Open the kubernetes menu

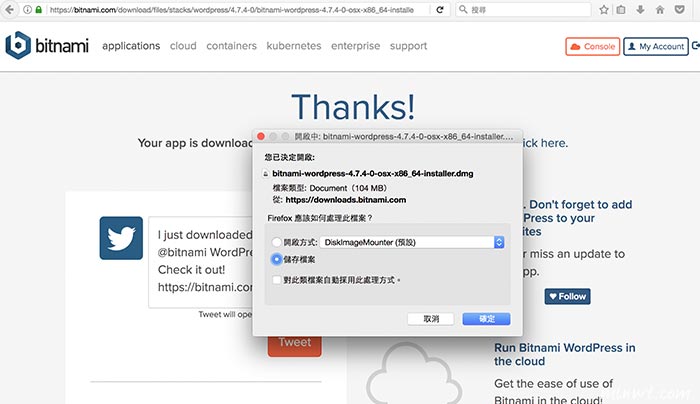[294, 46]
